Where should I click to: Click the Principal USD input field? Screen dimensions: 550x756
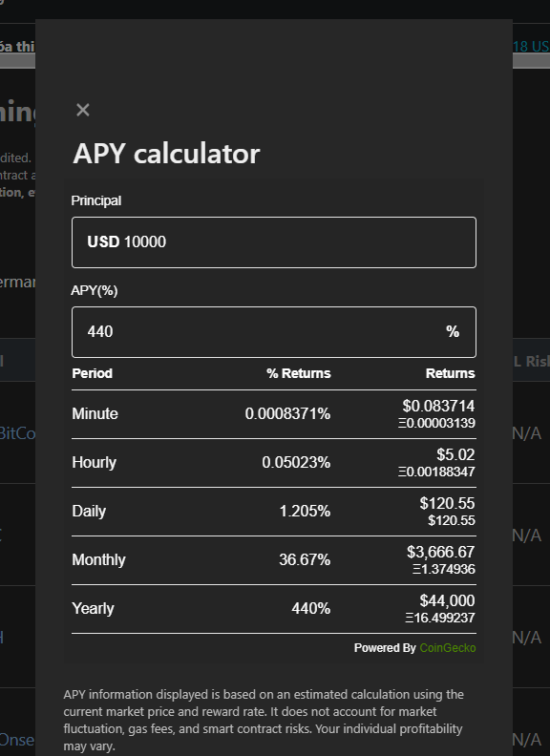273,242
